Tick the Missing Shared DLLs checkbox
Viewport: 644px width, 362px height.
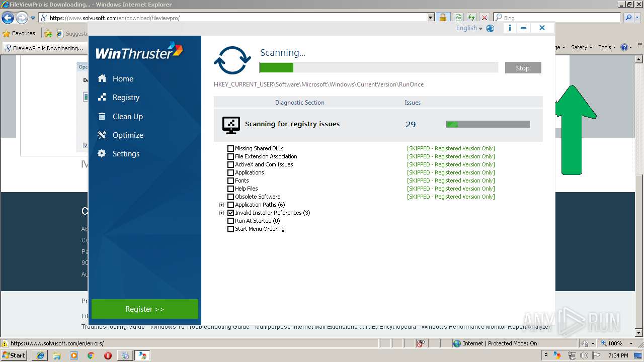[230, 148]
